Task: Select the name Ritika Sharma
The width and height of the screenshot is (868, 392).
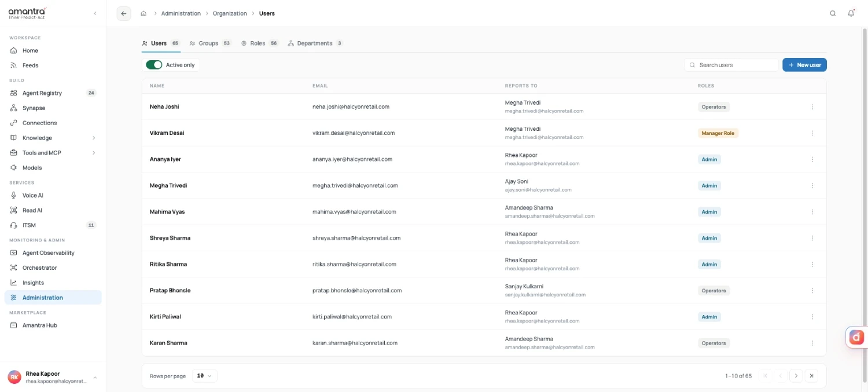Action: click(x=168, y=265)
